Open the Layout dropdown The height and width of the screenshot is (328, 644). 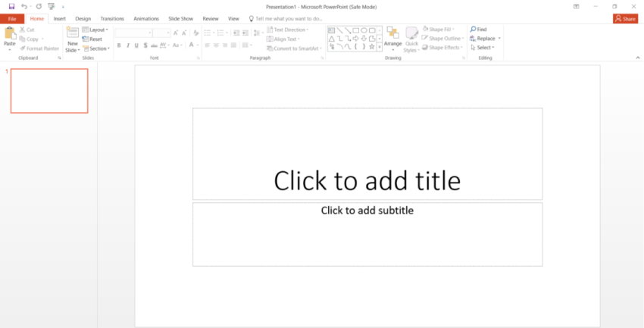pos(95,30)
